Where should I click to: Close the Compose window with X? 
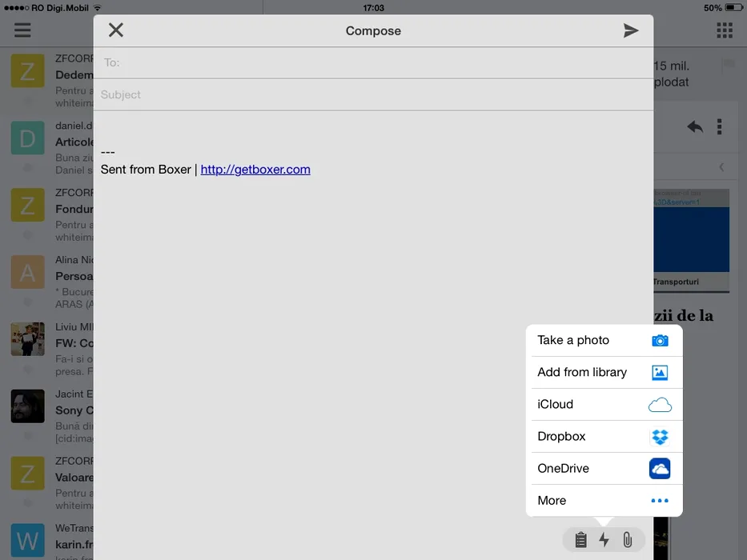tap(116, 30)
